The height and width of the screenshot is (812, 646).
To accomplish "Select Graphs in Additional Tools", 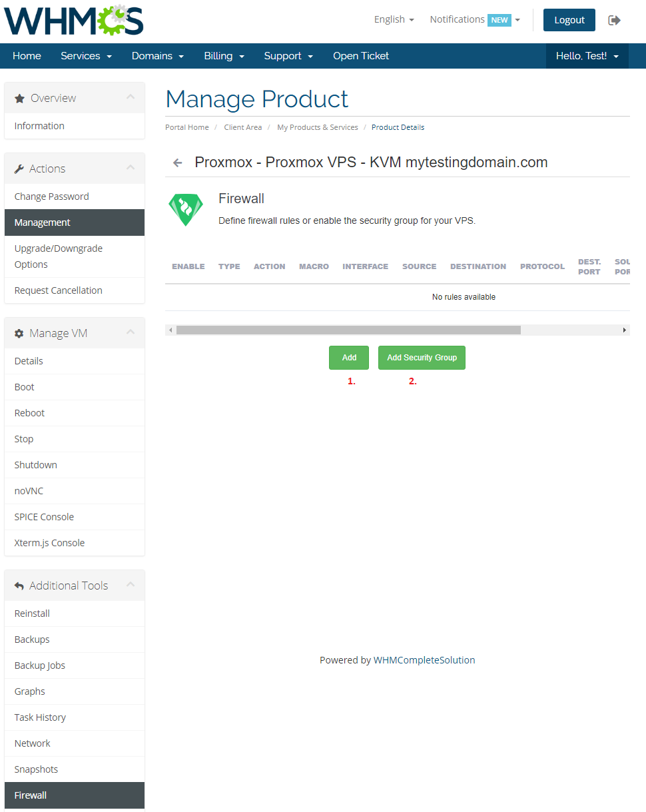I will click(75, 691).
